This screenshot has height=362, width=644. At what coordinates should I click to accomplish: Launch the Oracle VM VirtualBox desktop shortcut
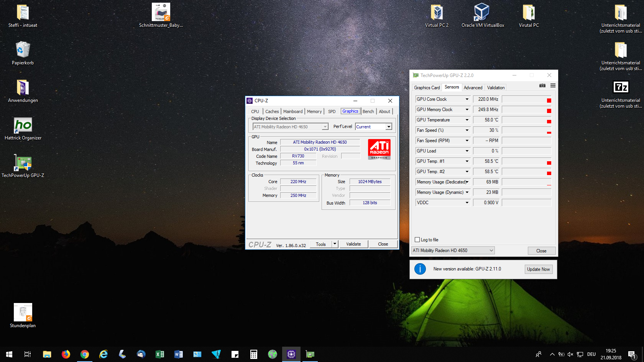click(x=483, y=16)
